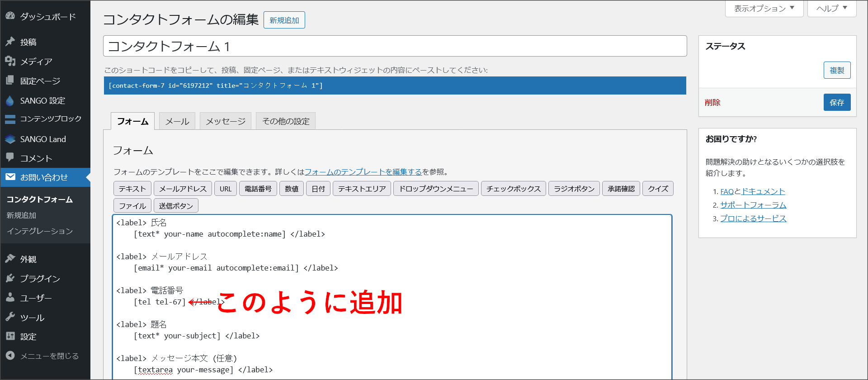Screen dimensions: 868x380
Task: Click the Appearance paintbrush icon
Action: pos(10,259)
